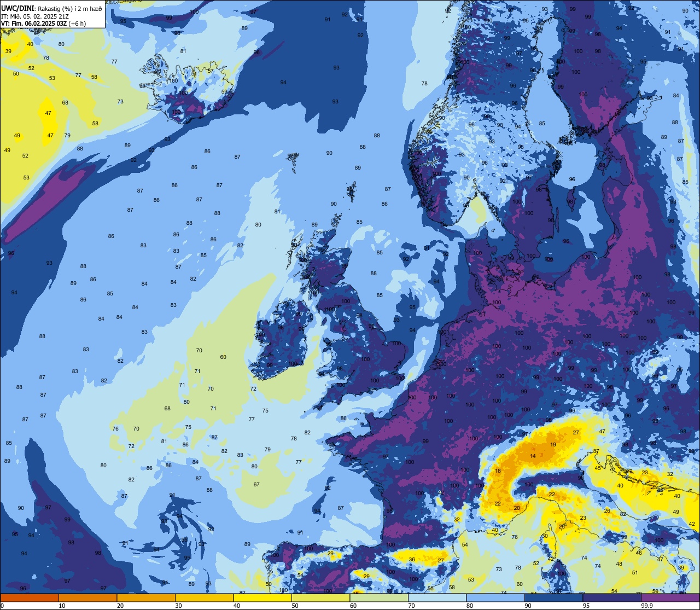Screen dimensions: 700x610
Task: Click the humidity value '19' on the map
Action: pos(553,444)
